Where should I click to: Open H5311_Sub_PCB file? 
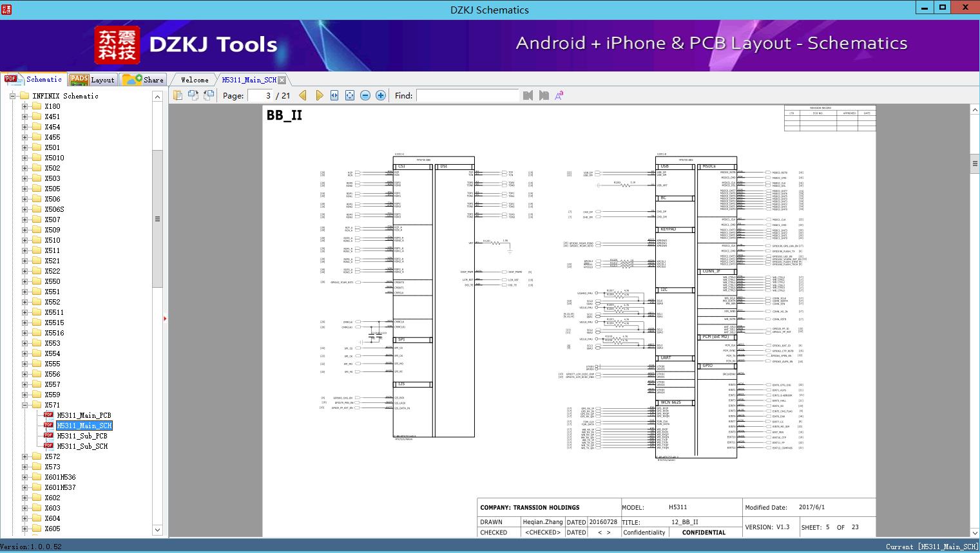tap(82, 436)
